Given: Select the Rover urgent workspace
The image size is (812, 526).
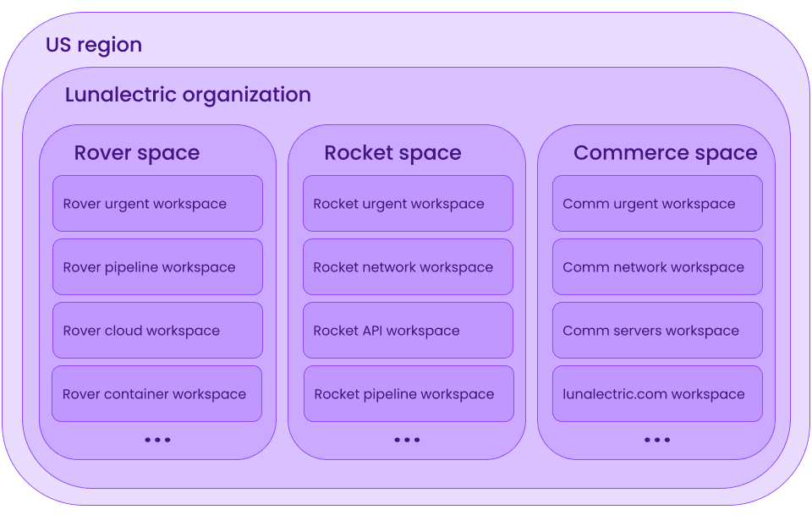Looking at the screenshot, I should [x=157, y=203].
